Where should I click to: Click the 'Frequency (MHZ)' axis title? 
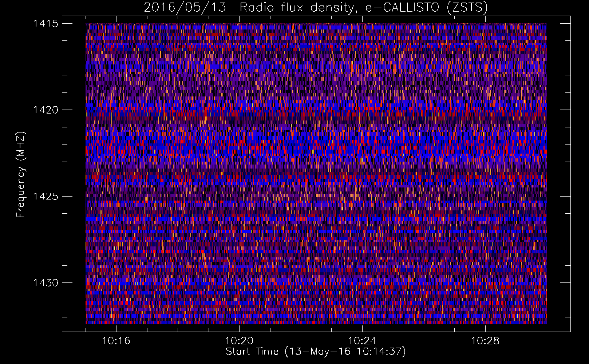click(21, 175)
